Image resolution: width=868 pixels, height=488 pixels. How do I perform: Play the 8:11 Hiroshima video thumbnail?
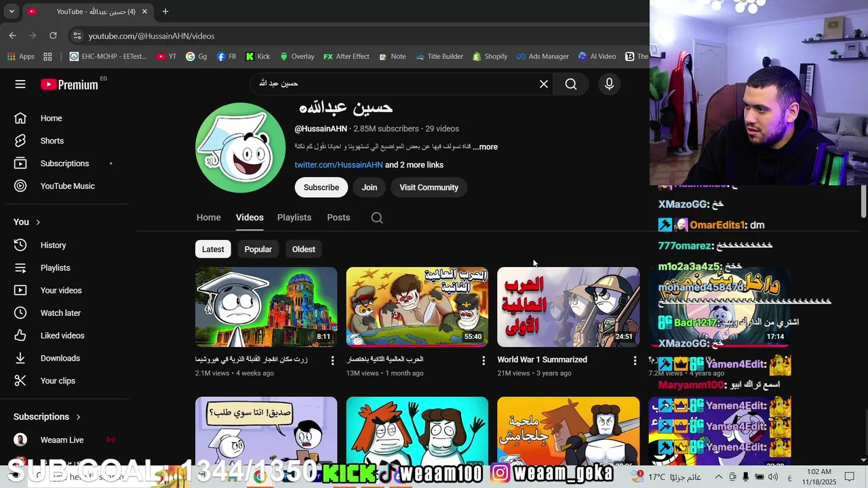tap(266, 307)
